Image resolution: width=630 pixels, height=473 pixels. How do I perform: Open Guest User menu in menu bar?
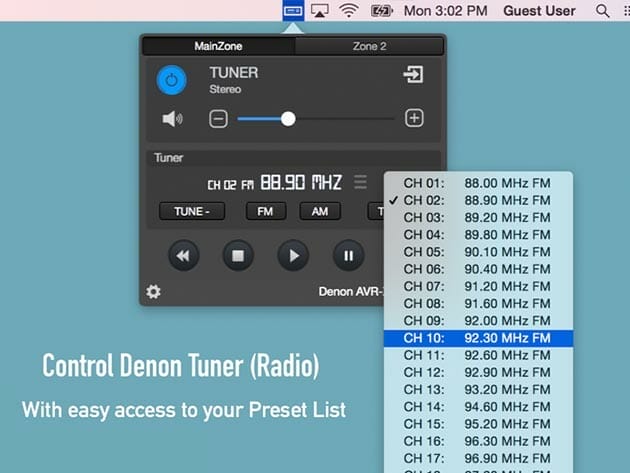[539, 11]
